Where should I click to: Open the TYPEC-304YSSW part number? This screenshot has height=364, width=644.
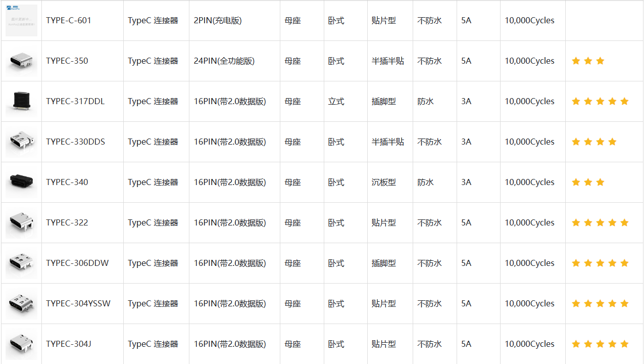point(78,304)
